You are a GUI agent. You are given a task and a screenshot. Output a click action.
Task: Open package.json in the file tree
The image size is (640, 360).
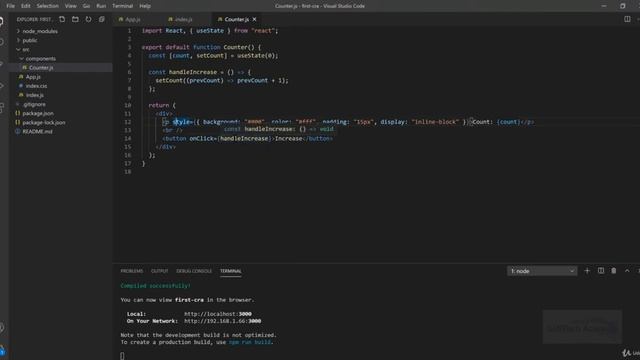click(38, 113)
